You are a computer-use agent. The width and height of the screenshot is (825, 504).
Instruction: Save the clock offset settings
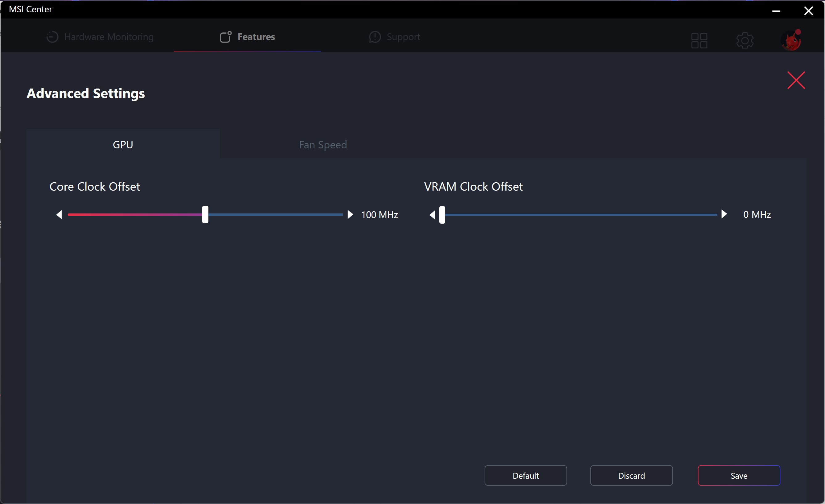(x=739, y=476)
